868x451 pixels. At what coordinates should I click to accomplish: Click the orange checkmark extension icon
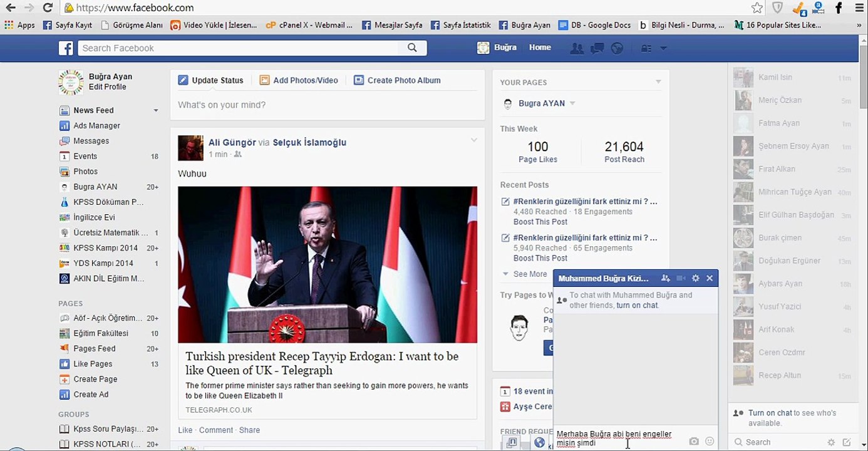tap(798, 8)
